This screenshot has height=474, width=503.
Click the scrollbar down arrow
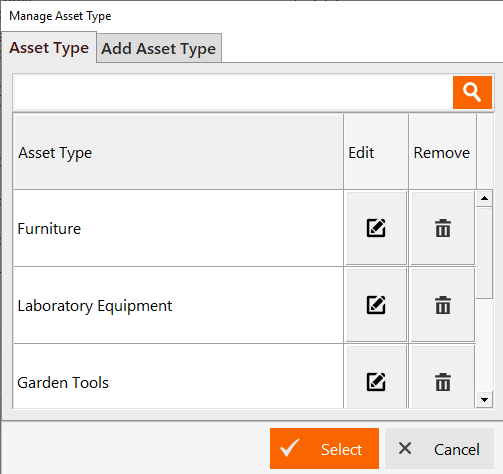(x=484, y=399)
